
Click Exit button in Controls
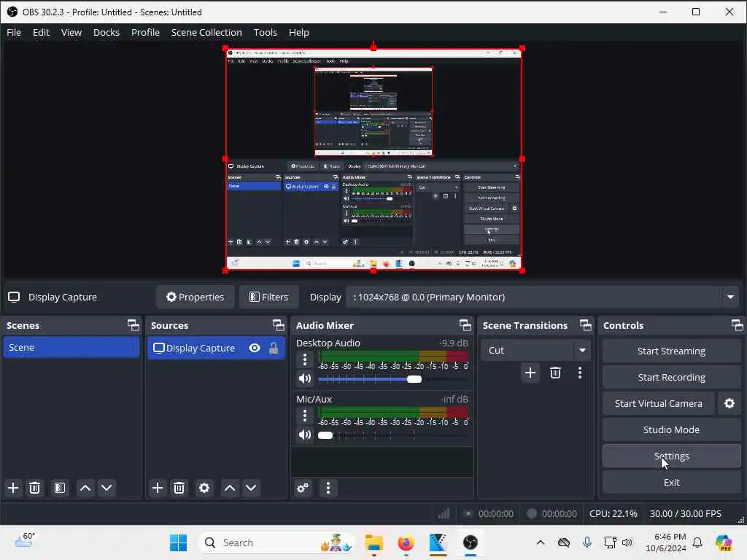671,483
